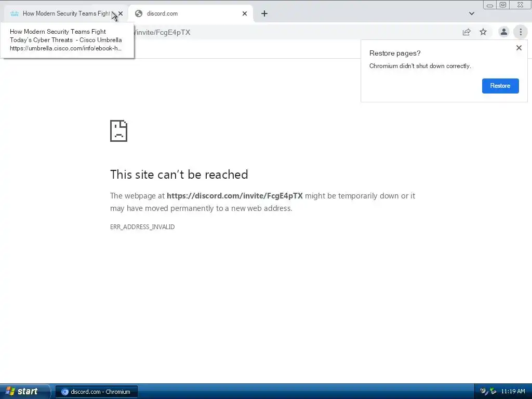This screenshot has width=532, height=399.
Task: Click the Cisco favicon on first tab
Action: (x=14, y=14)
